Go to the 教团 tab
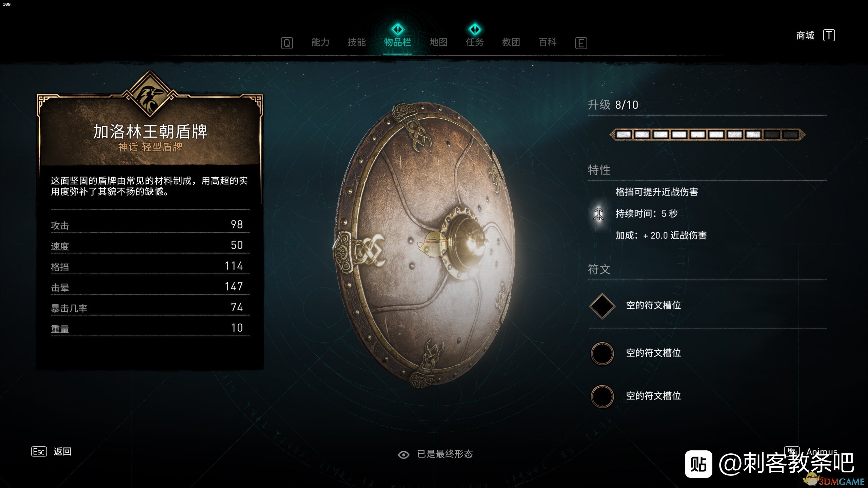 [x=511, y=42]
